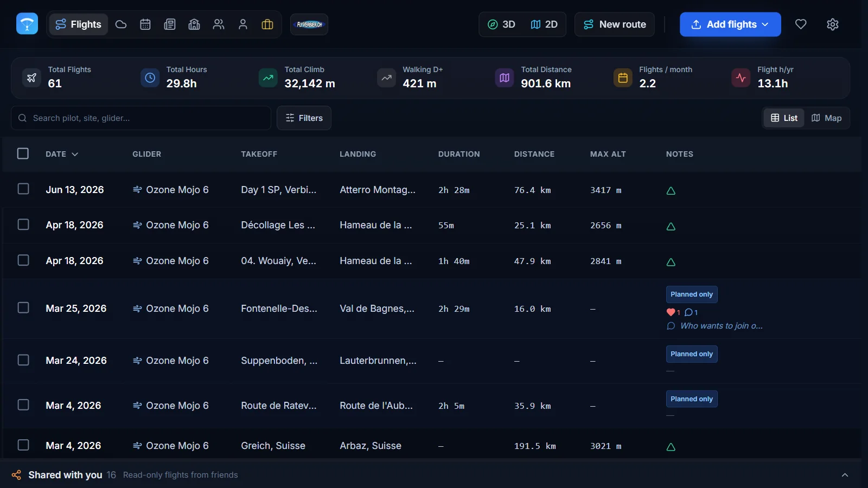This screenshot has height=488, width=868.
Task: Toggle the select-all flights checkbox
Action: tap(23, 153)
